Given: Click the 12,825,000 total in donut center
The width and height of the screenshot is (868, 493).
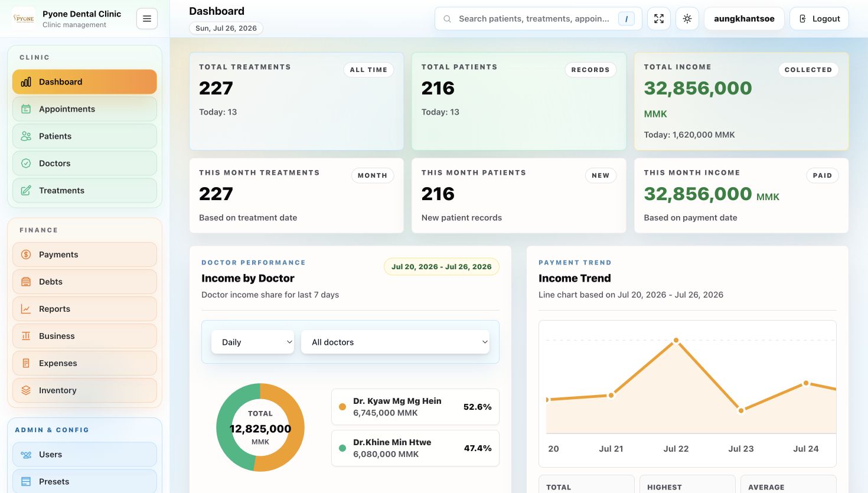Looking at the screenshot, I should (x=260, y=429).
